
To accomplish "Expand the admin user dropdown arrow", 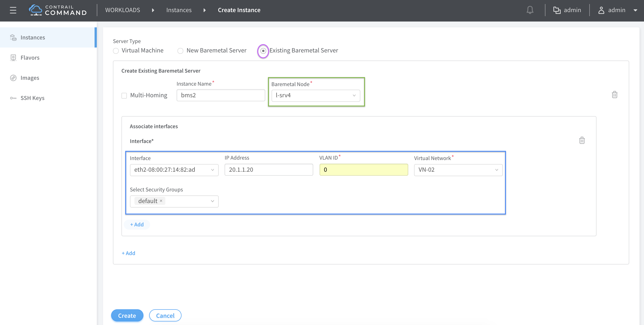I will 635,10.
